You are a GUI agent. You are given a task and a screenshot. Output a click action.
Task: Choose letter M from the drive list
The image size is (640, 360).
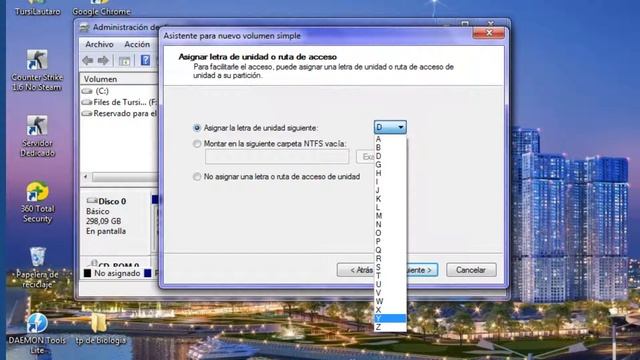(x=390, y=216)
